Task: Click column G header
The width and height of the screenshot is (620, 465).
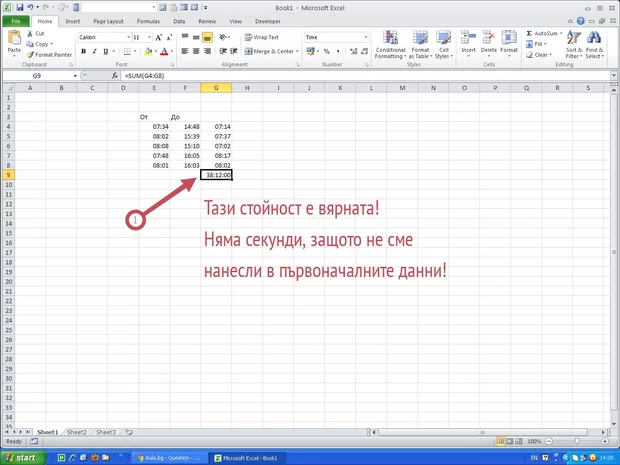Action: pos(216,88)
